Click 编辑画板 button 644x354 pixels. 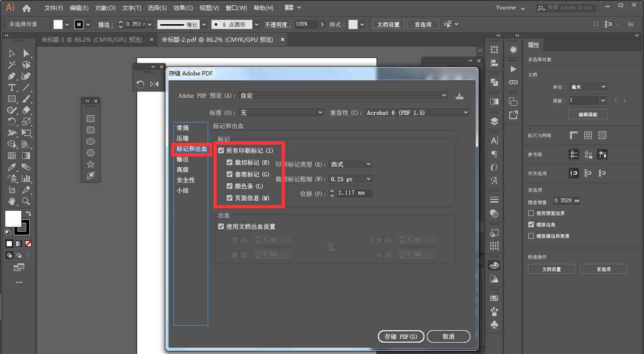coord(588,114)
